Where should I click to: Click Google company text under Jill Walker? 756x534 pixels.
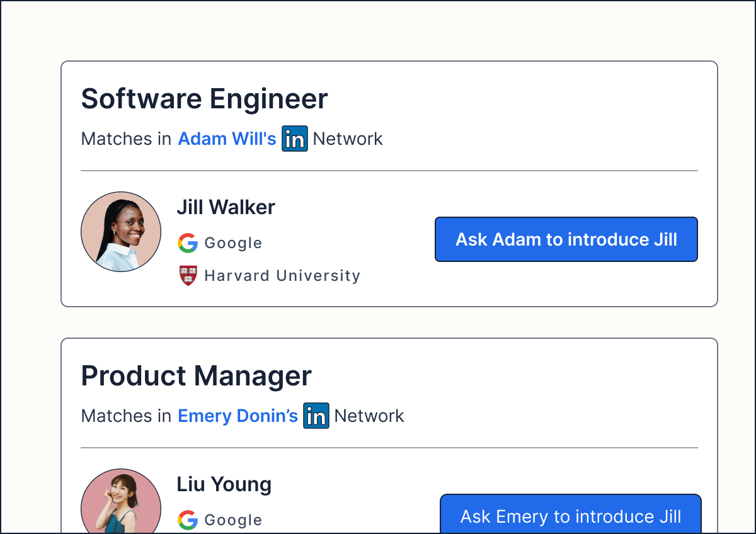233,243
